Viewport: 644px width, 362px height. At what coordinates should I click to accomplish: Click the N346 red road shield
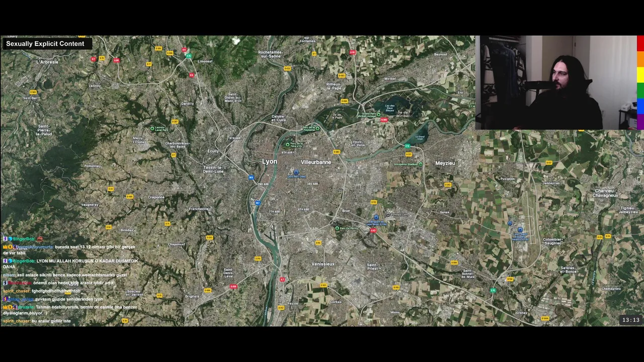pos(384,120)
